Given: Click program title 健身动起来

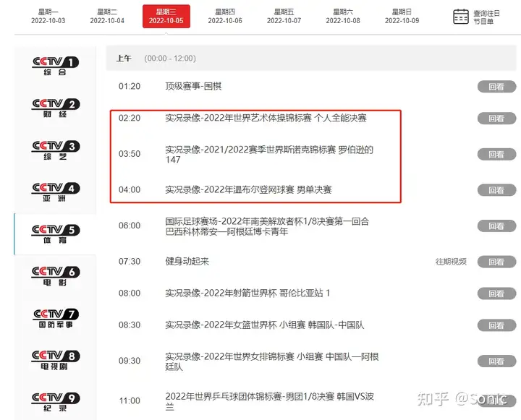Looking at the screenshot, I should tap(187, 261).
